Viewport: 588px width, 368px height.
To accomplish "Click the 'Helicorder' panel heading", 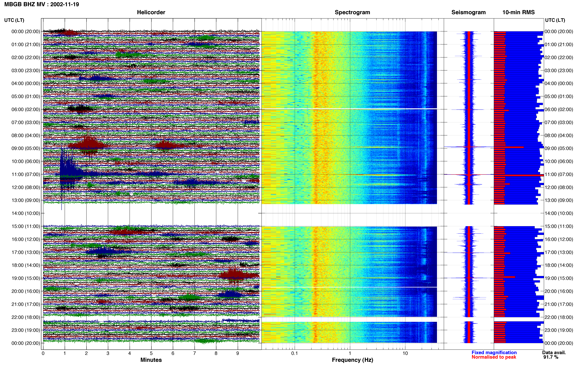I will (x=151, y=12).
